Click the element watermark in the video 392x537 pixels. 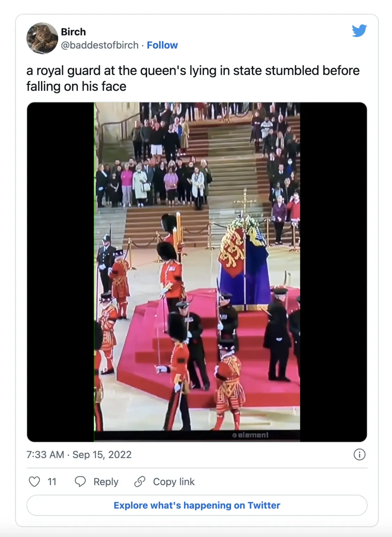click(251, 435)
